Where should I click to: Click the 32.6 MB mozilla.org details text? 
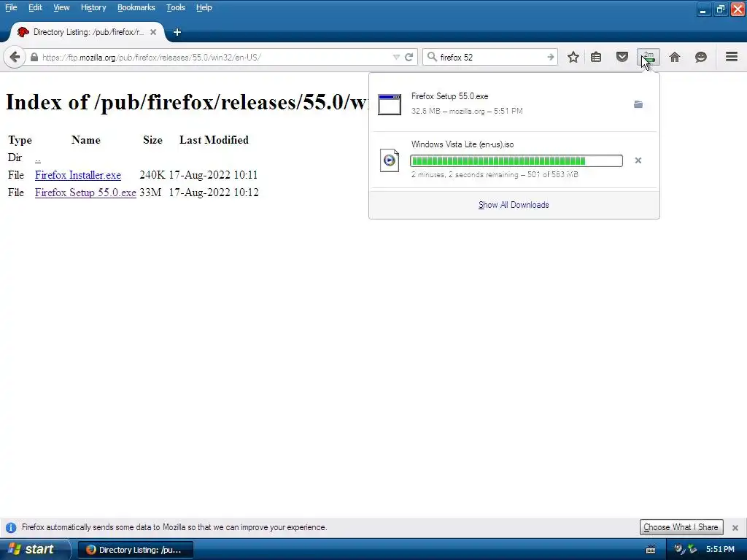[467, 111]
